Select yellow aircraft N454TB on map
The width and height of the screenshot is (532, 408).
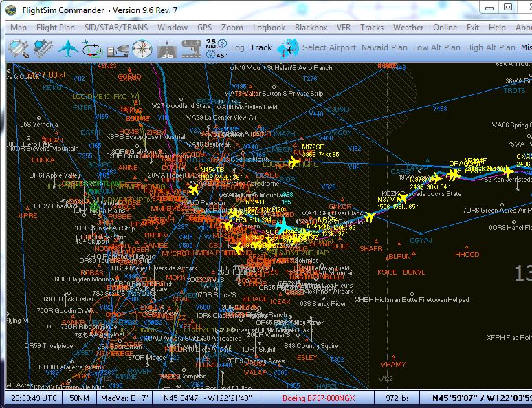pyautogui.click(x=194, y=189)
